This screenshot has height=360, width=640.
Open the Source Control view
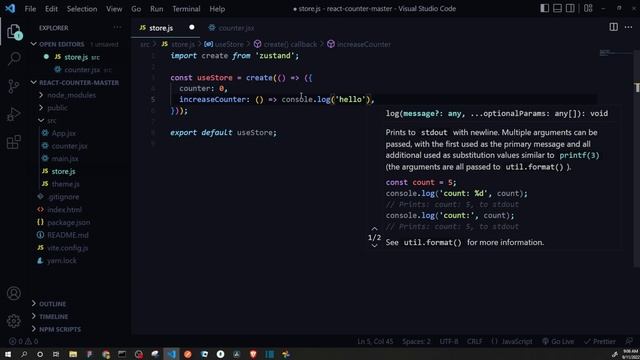pos(14,87)
